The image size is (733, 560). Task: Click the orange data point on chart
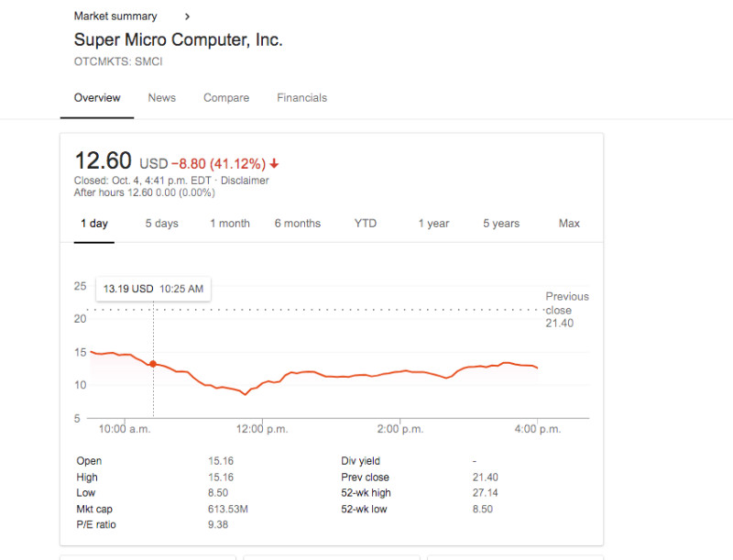tap(153, 364)
